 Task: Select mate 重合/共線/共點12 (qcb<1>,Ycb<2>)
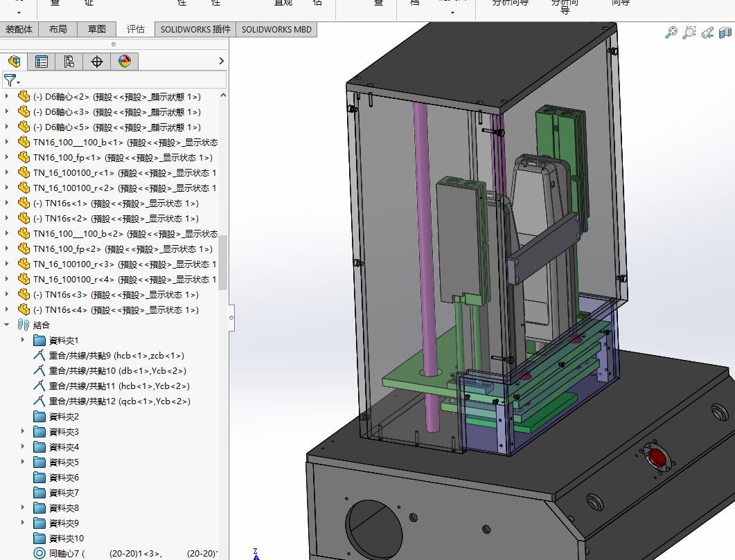click(120, 401)
